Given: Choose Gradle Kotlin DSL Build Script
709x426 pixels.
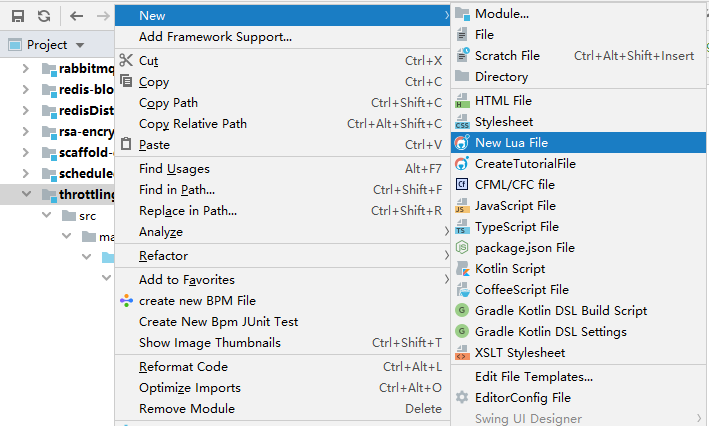Looking at the screenshot, I should pyautogui.click(x=561, y=310).
